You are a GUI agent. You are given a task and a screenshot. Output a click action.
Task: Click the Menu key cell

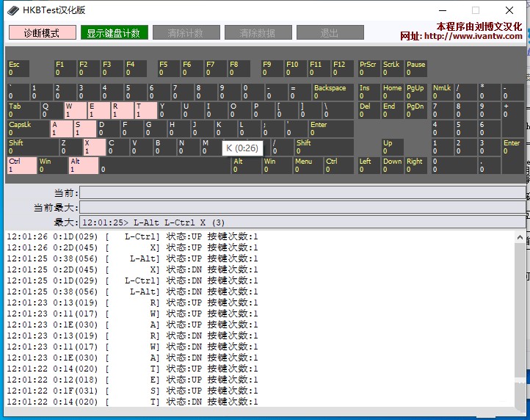[x=308, y=166]
